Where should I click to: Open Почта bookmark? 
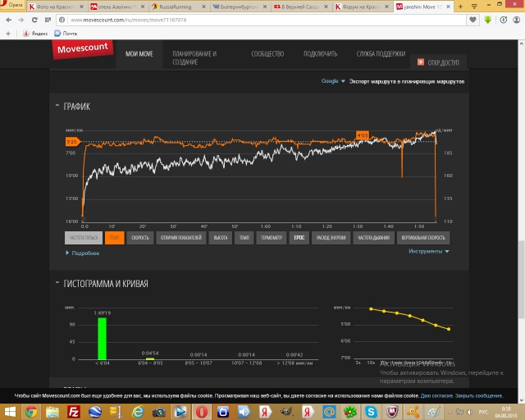click(66, 34)
